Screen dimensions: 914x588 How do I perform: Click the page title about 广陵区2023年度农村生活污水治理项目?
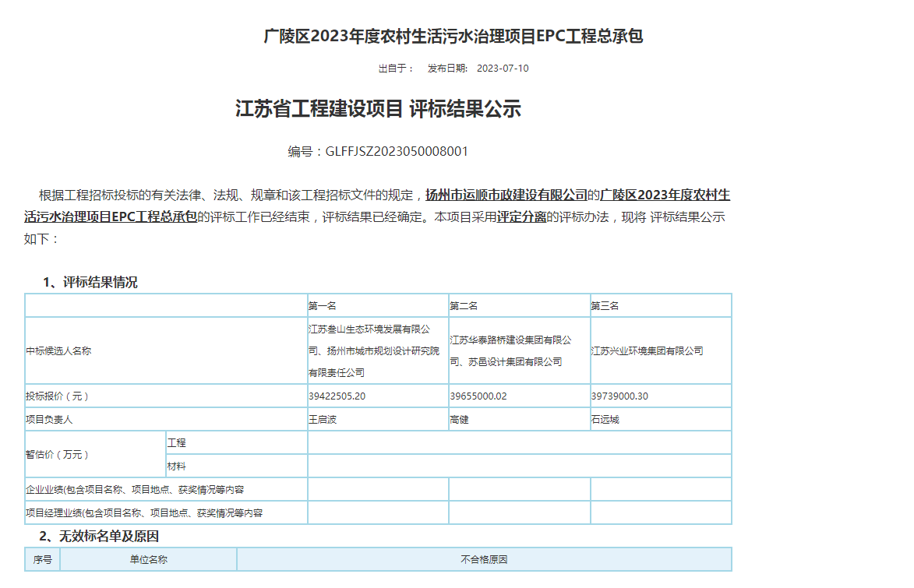453,37
